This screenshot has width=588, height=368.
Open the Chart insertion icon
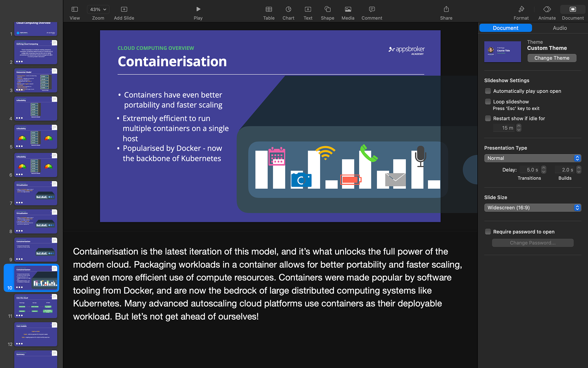[288, 10]
